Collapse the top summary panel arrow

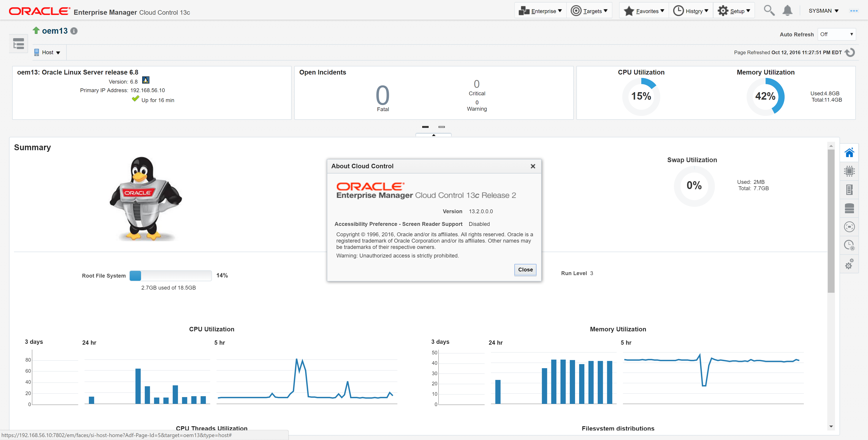point(434,135)
